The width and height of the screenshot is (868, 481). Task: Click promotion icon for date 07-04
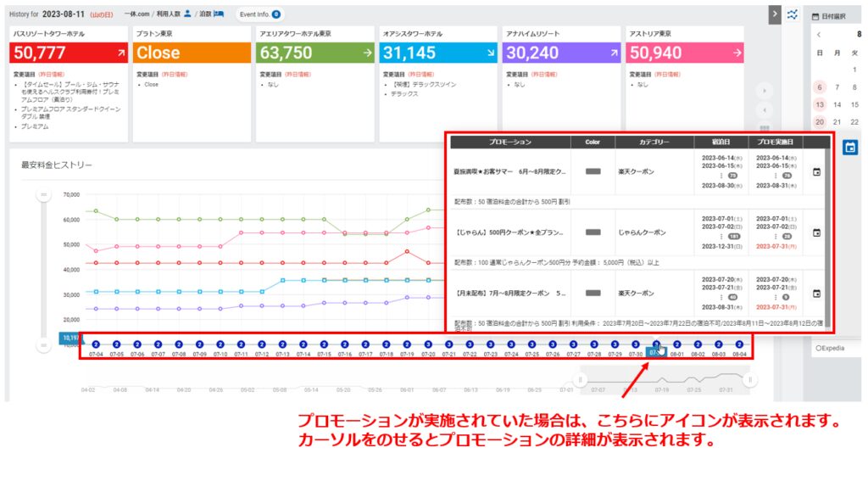(96, 344)
